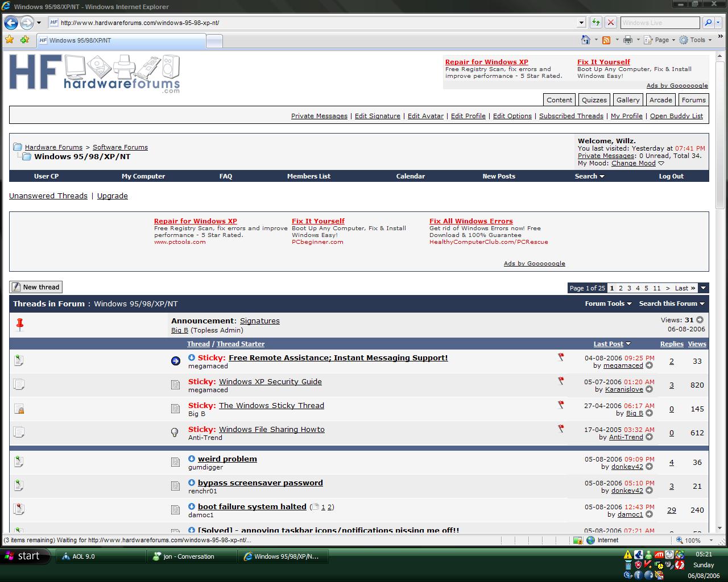Image resolution: width=728 pixels, height=582 pixels.
Task: Go to last post by Karanislove icon
Action: pyautogui.click(x=649, y=389)
